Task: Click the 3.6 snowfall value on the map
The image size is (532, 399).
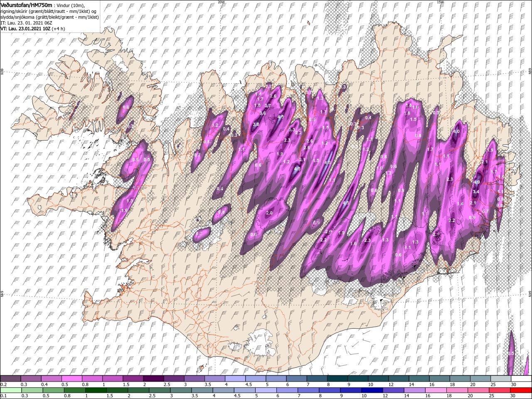Action: tap(263, 113)
